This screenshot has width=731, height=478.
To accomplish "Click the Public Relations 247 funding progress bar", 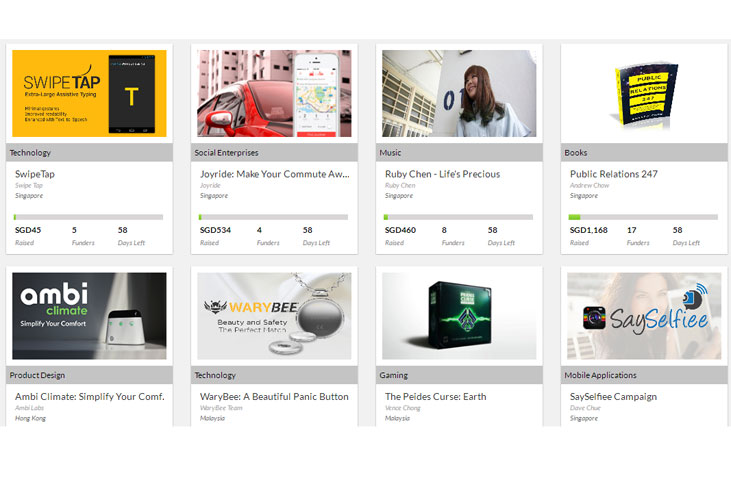I will 642,217.
